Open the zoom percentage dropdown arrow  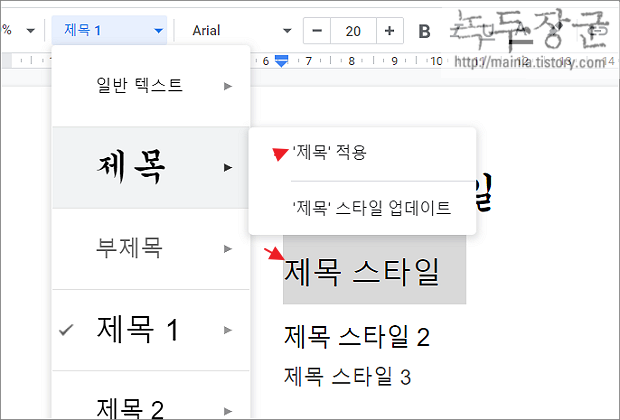pyautogui.click(x=30, y=30)
